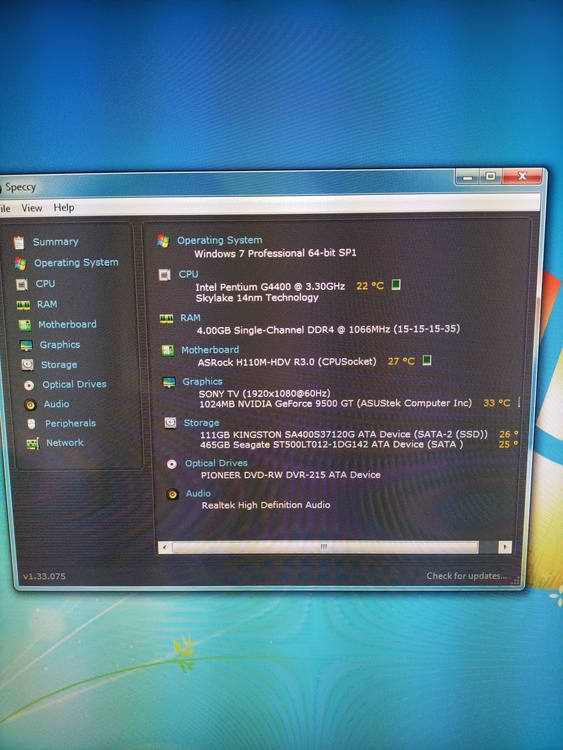Open the Help menu
The width and height of the screenshot is (563, 750).
64,208
